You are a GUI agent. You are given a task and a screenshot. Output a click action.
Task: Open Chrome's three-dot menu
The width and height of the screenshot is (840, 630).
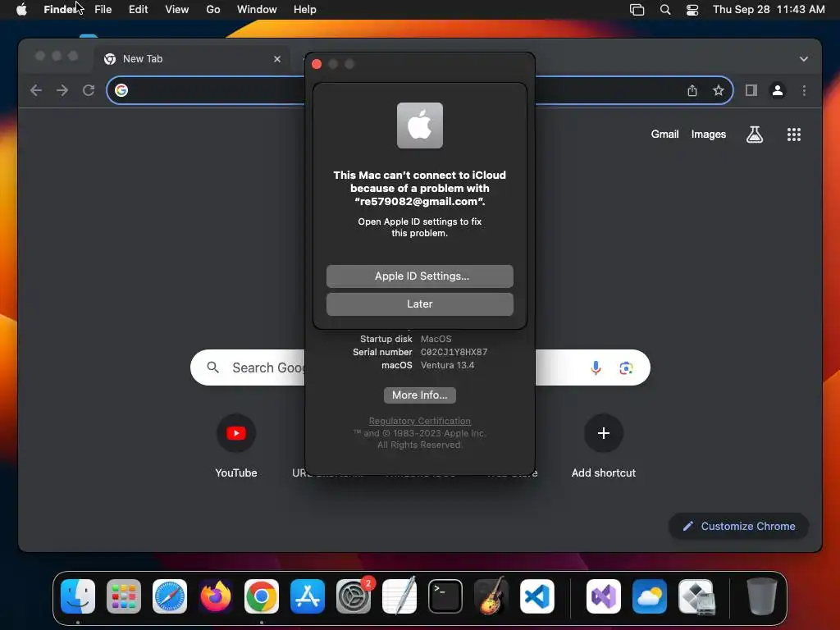[804, 90]
